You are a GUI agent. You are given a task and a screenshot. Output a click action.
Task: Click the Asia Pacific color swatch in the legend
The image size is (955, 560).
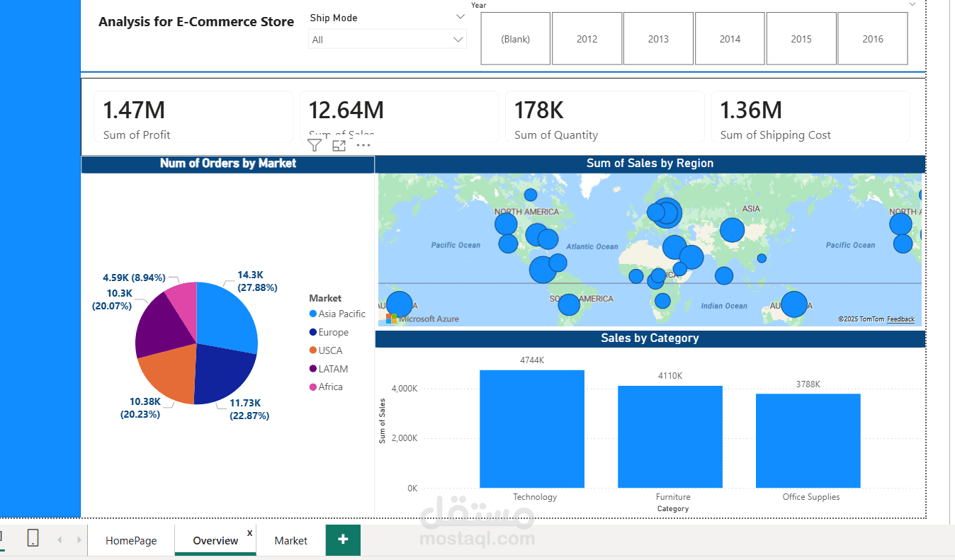(x=314, y=314)
